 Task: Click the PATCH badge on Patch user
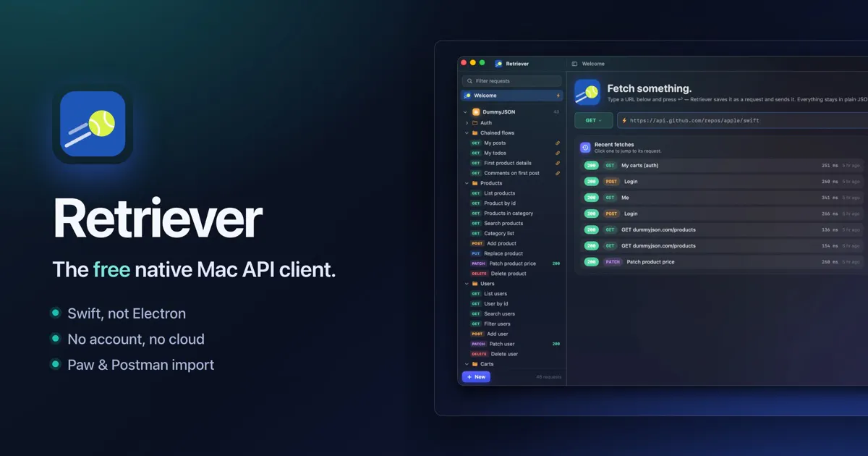tap(478, 344)
